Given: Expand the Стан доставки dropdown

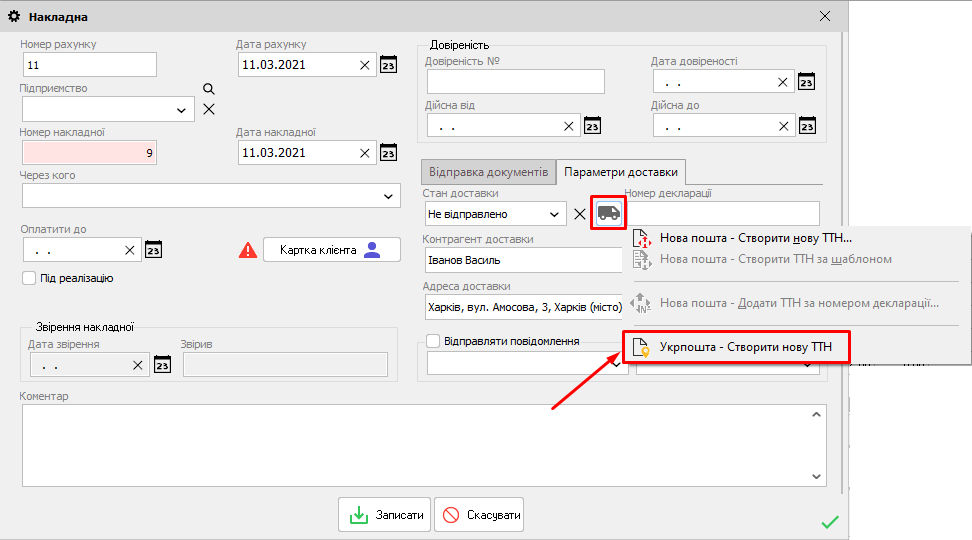Looking at the screenshot, I should pos(554,214).
